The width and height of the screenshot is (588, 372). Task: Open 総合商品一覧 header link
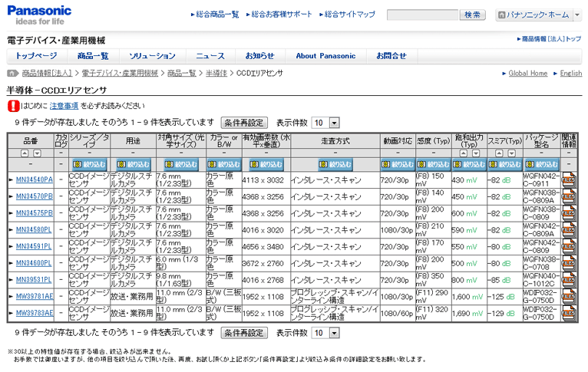click(x=217, y=15)
